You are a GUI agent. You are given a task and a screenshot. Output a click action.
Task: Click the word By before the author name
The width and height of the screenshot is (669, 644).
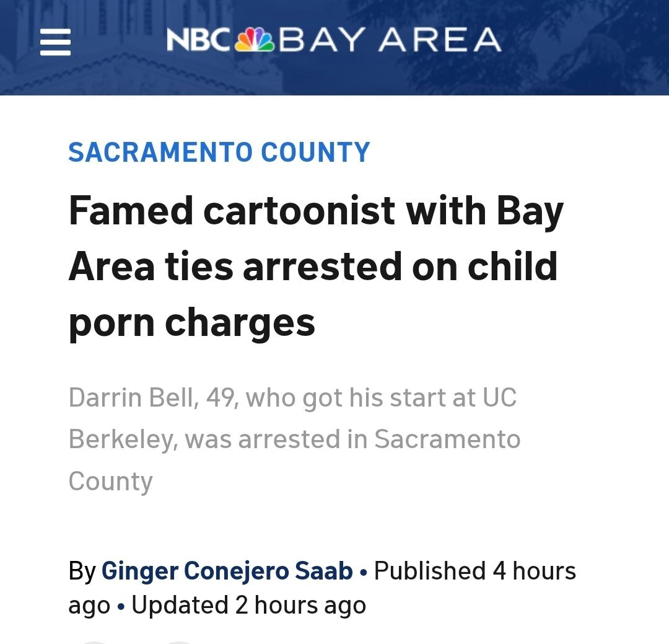pyautogui.click(x=82, y=571)
